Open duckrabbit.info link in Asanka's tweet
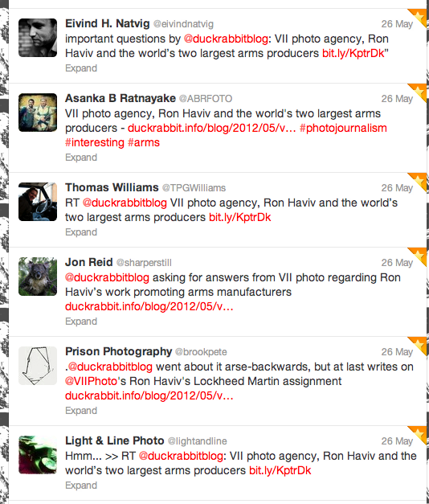The image size is (429, 504). click(212, 129)
